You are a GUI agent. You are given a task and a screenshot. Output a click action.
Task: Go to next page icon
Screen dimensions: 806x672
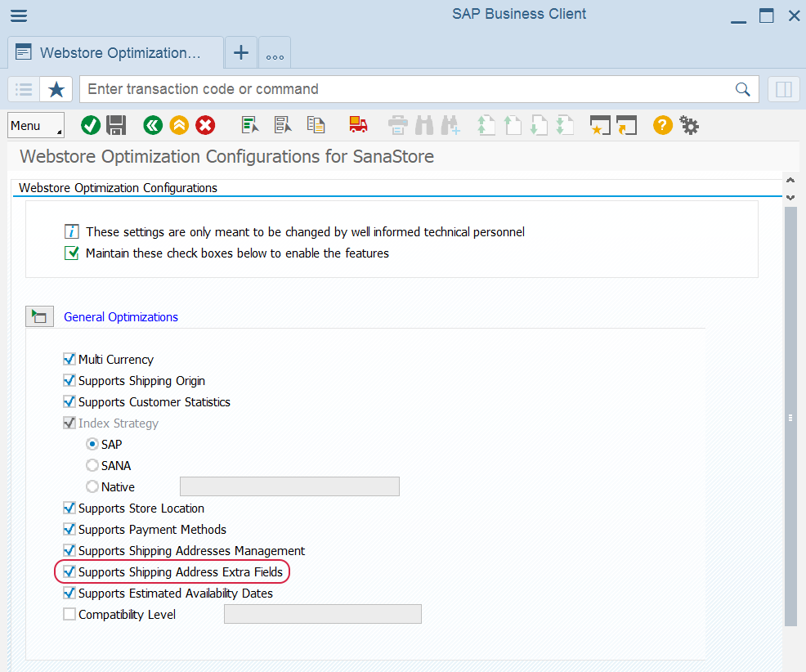(539, 125)
